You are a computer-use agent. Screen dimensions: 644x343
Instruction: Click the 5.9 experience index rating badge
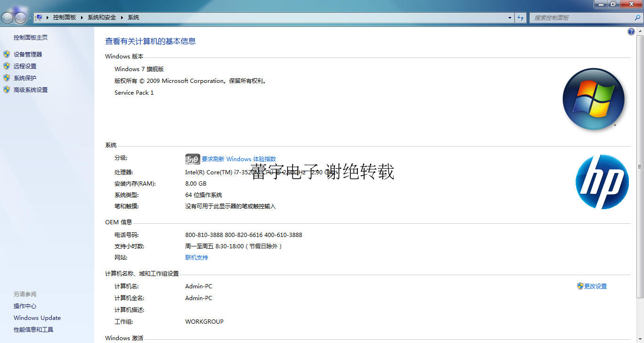pyautogui.click(x=193, y=159)
